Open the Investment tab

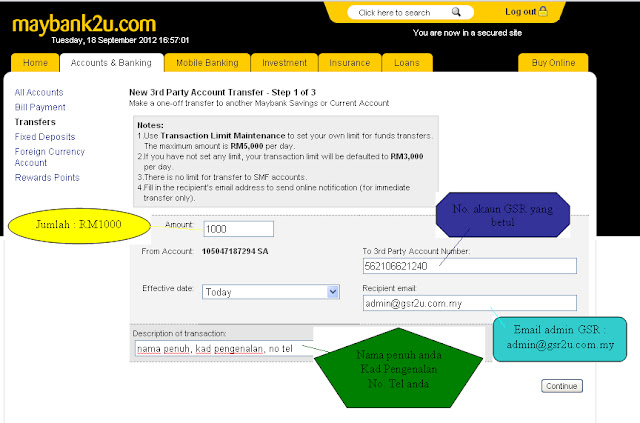284,62
